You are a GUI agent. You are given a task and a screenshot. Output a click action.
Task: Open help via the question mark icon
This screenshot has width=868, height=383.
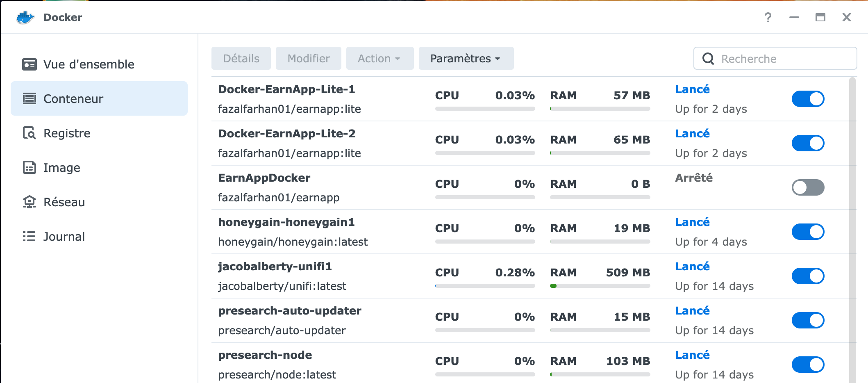768,17
